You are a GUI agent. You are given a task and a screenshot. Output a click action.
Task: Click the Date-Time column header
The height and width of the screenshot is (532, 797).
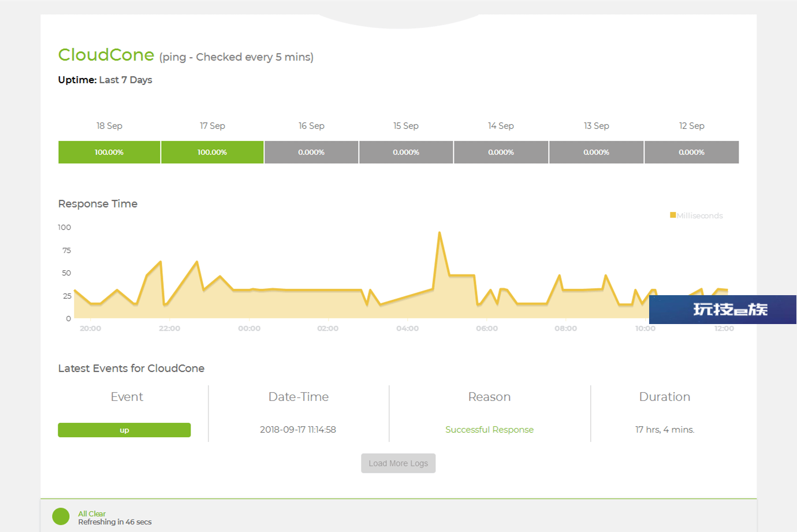tap(299, 397)
